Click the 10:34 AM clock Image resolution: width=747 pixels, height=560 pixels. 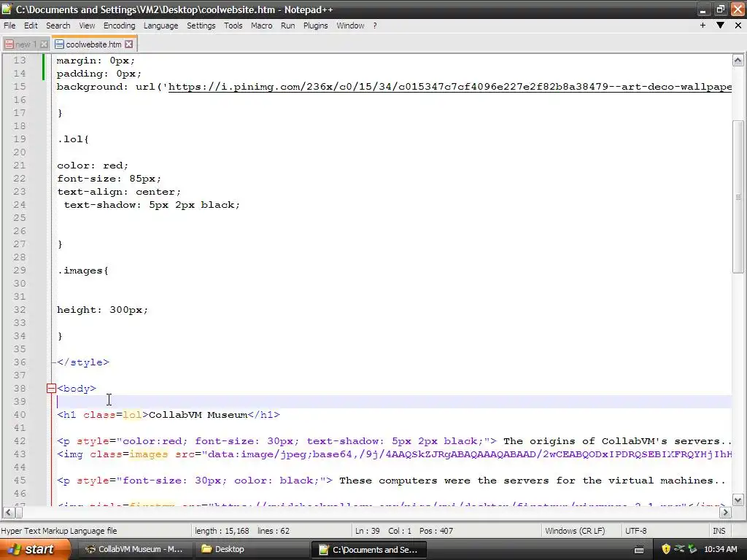tap(721, 549)
